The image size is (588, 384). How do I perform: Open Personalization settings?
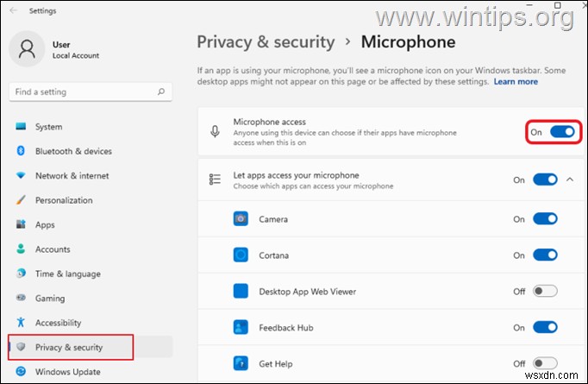(64, 200)
